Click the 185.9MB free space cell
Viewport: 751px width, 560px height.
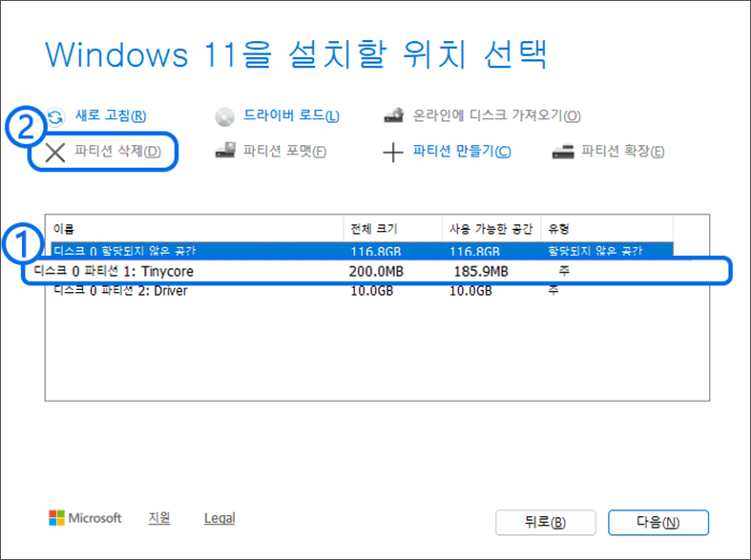coord(481,272)
